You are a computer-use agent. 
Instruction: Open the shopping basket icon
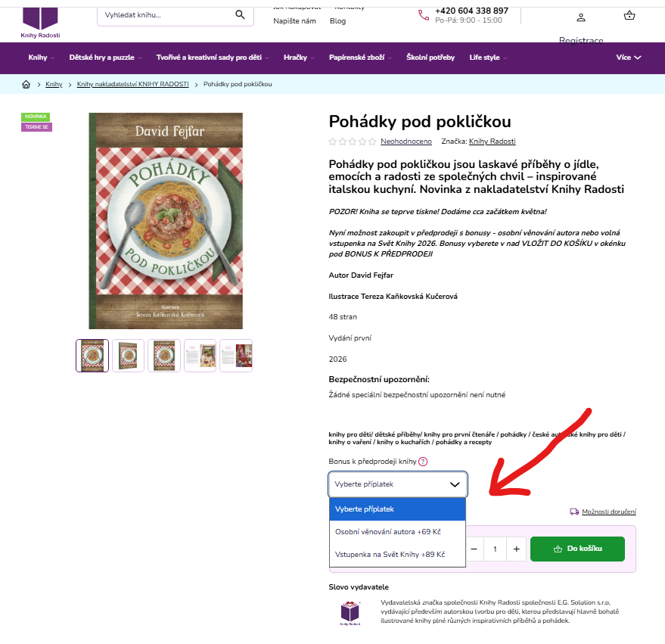click(x=629, y=16)
